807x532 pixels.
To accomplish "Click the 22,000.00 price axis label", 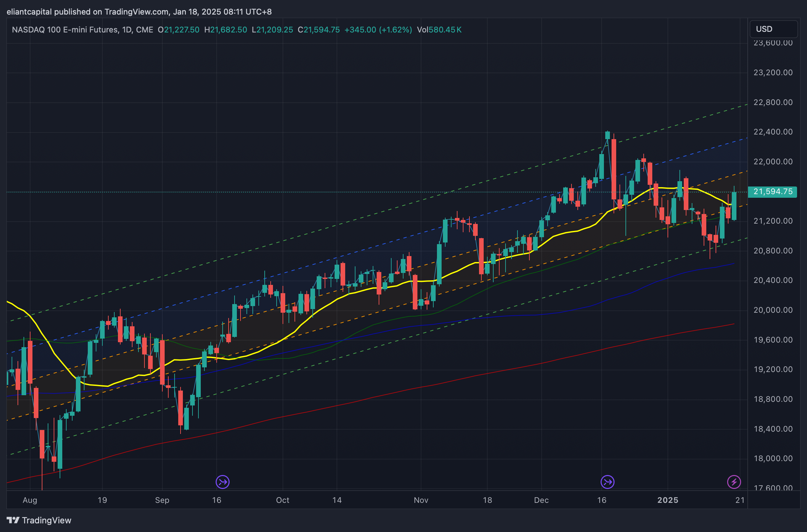I will (773, 162).
